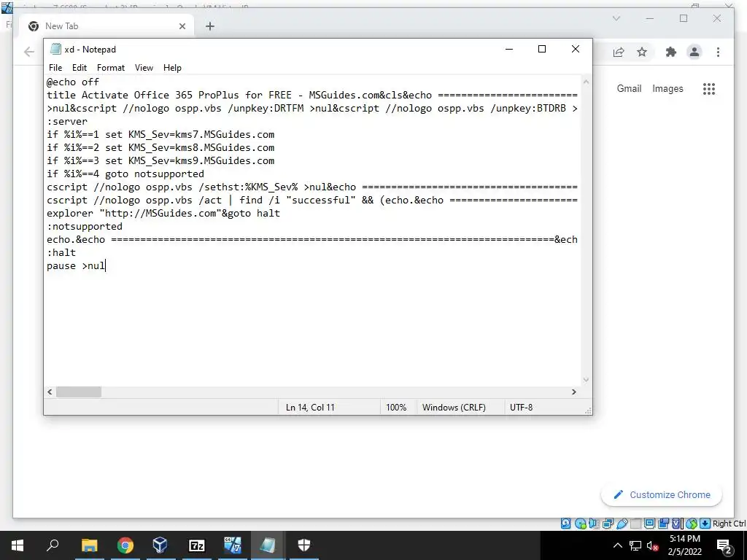Bookmark this tab with the star icon

point(642,52)
